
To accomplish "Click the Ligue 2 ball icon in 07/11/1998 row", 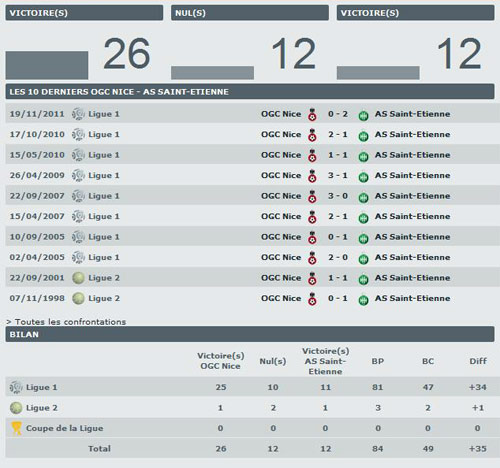I will 78,298.
